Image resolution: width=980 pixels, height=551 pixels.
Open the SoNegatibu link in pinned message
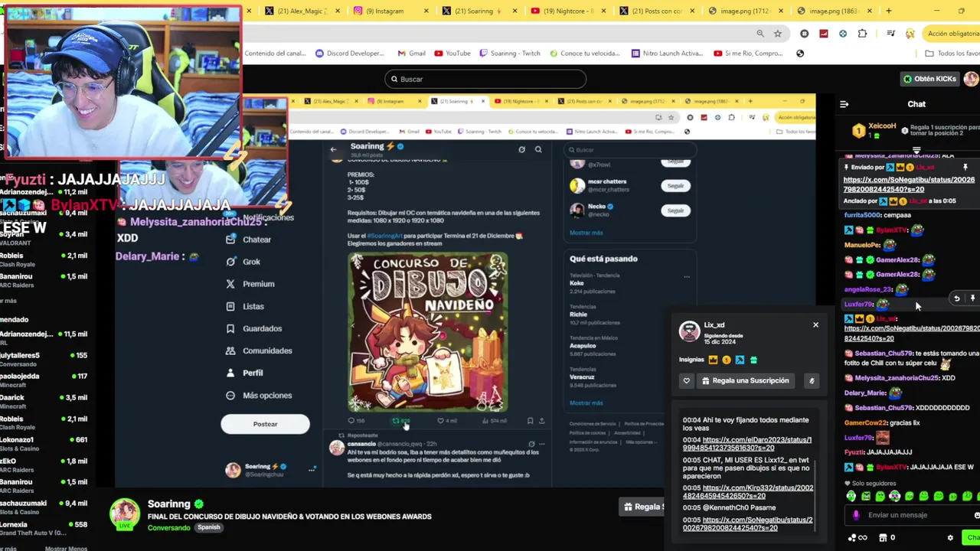[x=910, y=184]
